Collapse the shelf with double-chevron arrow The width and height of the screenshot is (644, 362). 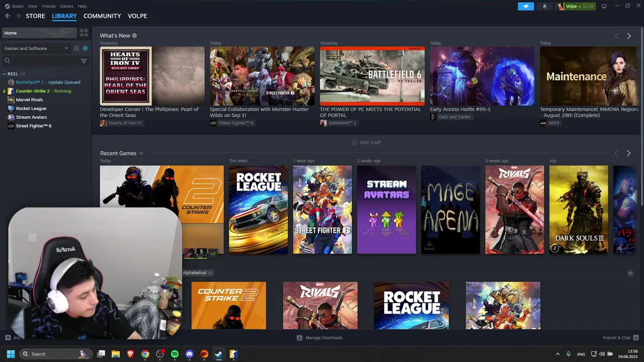[x=630, y=273]
